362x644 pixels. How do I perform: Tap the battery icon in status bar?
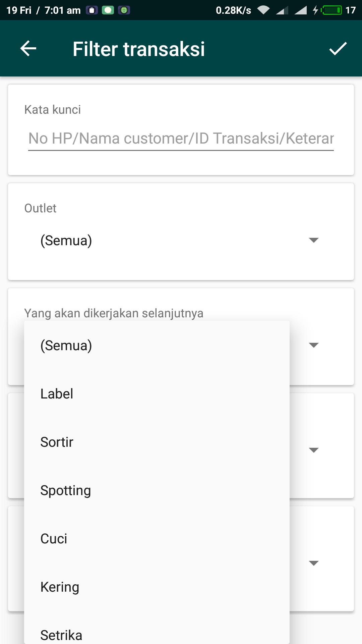[x=332, y=10]
